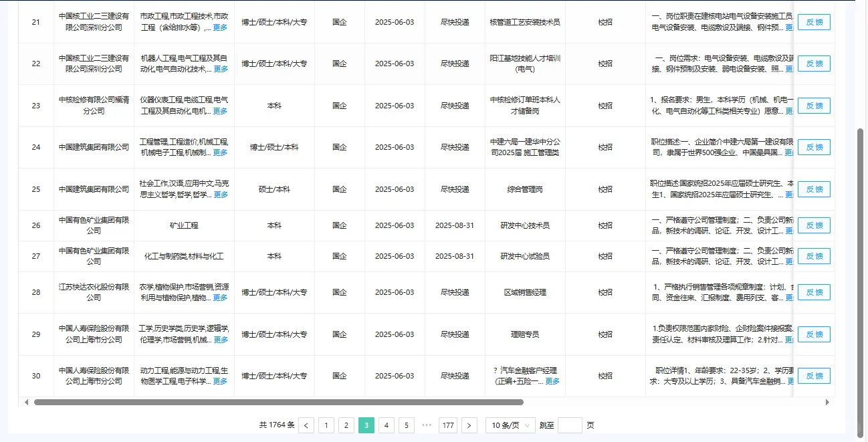This screenshot has width=868, height=442.
Task: Open the 10条/页 page size dropdown
Action: [510, 425]
